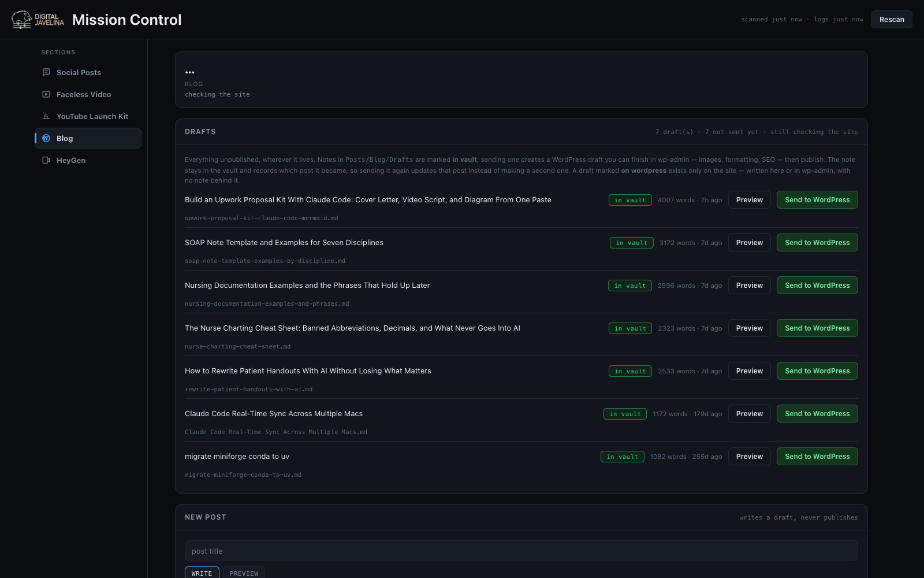Click the 'in vault' badge on SOAP Note row
924x578 pixels.
point(631,243)
